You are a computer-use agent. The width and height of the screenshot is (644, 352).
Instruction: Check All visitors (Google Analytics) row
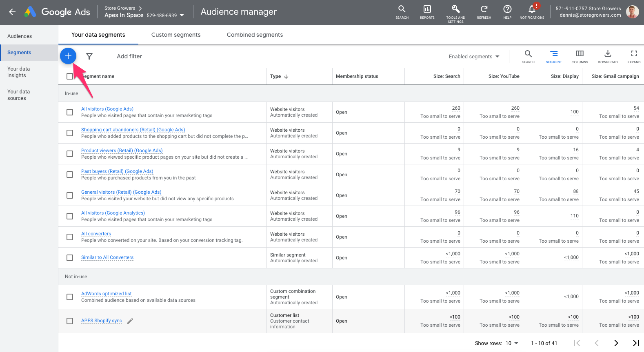[x=70, y=216]
